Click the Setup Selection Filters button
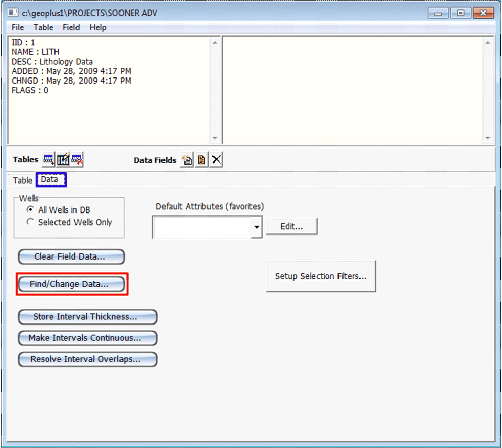 click(x=321, y=276)
